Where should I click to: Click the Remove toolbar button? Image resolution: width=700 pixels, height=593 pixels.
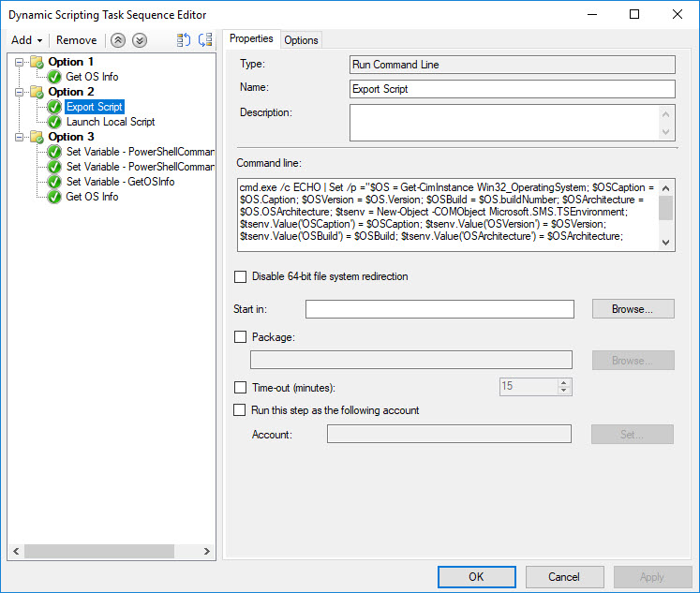(76, 40)
